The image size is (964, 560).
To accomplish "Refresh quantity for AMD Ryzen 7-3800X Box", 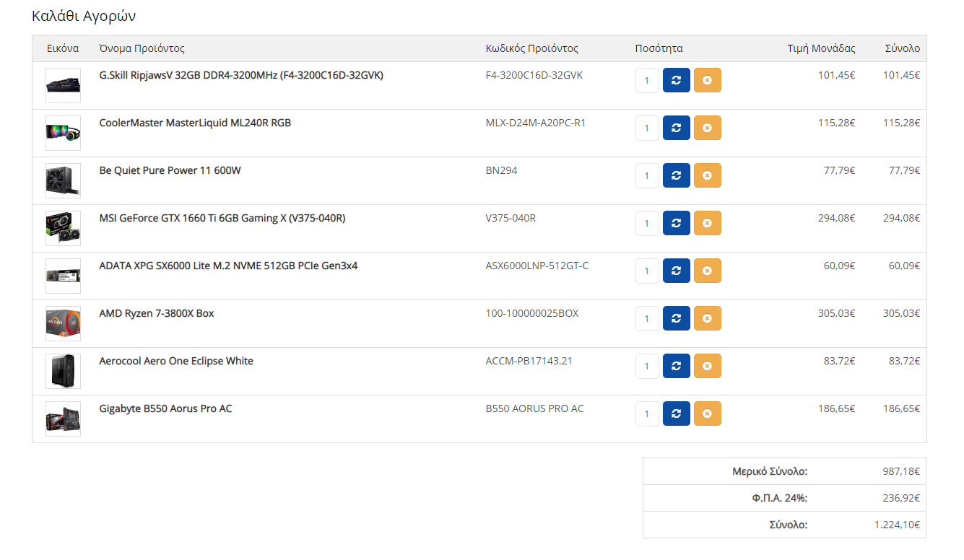I will 677,318.
